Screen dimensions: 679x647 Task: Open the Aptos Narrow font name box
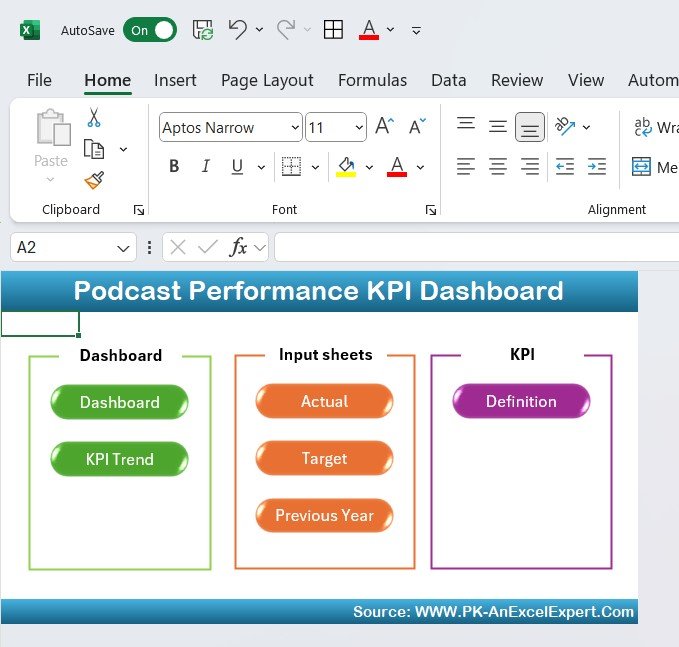tap(230, 127)
